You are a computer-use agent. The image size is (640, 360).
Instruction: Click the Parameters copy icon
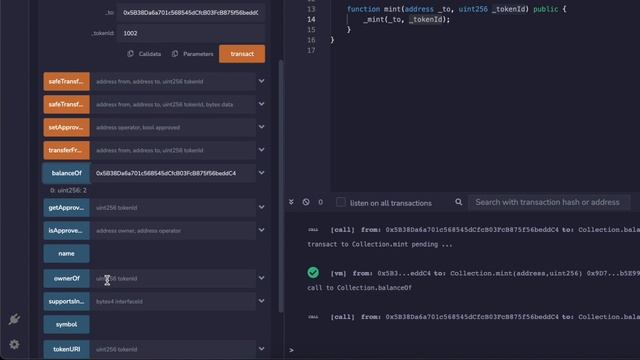pos(175,54)
